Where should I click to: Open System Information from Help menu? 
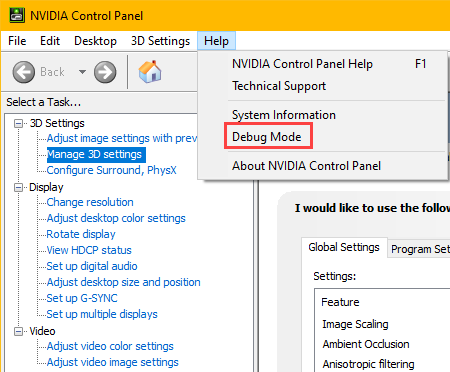click(x=284, y=115)
